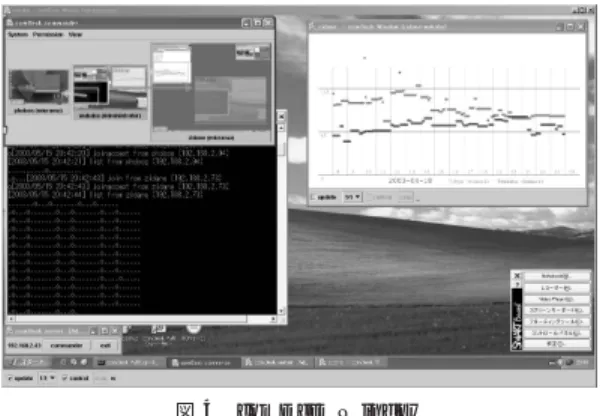Minimize the small comDesk viewer window
The width and height of the screenshot is (600, 416).
[x=93, y=331]
